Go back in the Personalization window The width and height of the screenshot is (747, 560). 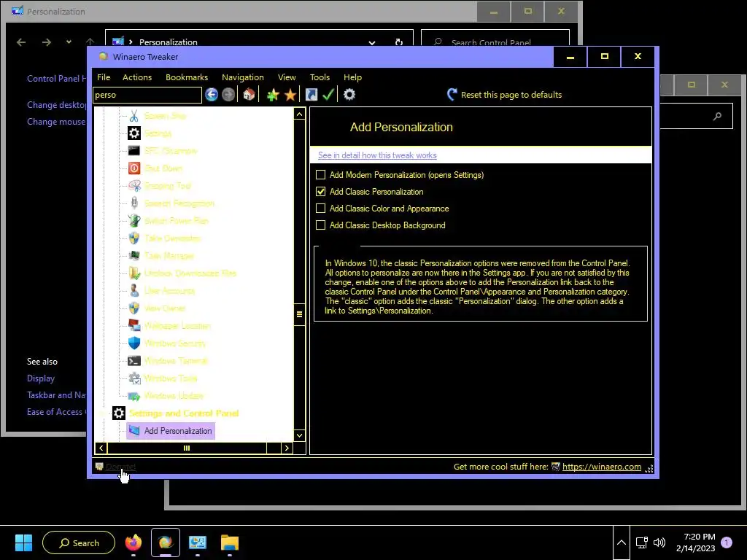(21, 42)
